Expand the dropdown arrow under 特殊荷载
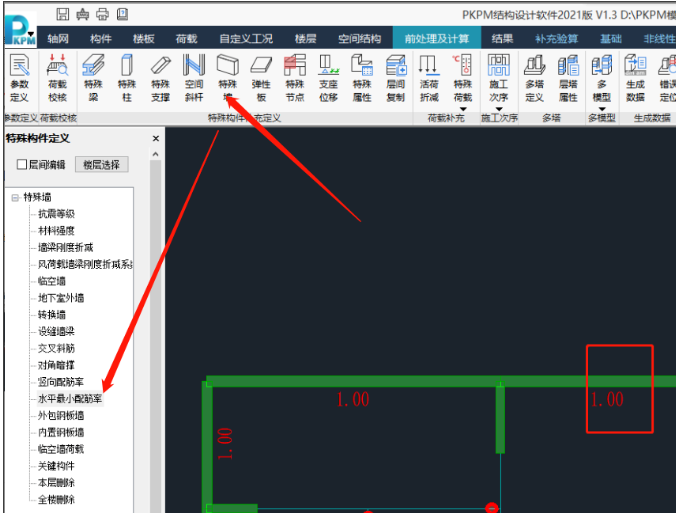Screen dimensions: 676x513 pyautogui.click(x=463, y=109)
